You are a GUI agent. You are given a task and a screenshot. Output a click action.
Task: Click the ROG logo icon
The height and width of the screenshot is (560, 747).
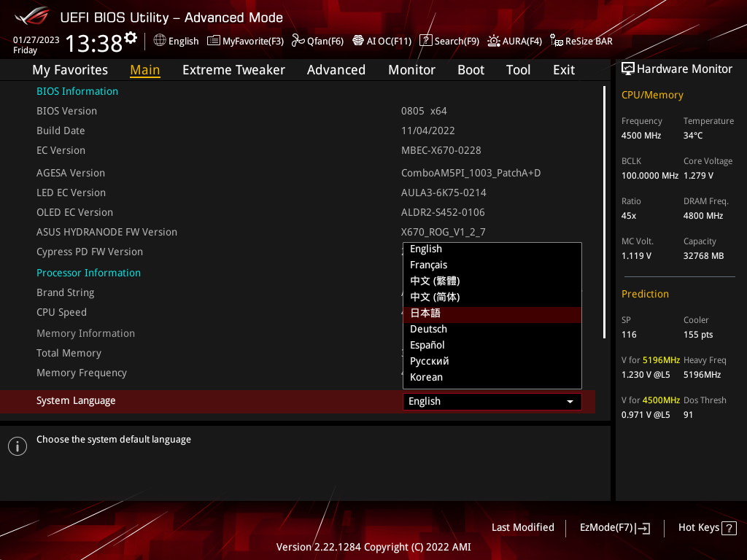[x=32, y=16]
